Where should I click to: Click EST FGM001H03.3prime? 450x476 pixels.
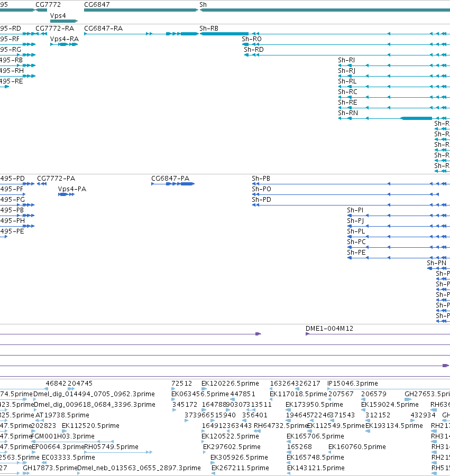pos(63,436)
